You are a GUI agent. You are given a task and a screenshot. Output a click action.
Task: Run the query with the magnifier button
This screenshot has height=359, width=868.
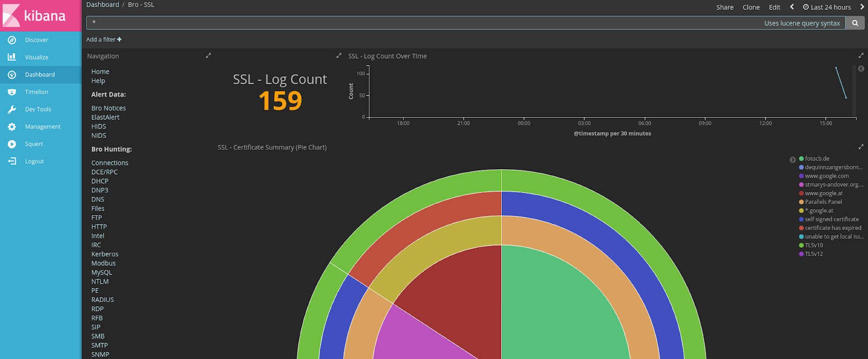tap(855, 23)
